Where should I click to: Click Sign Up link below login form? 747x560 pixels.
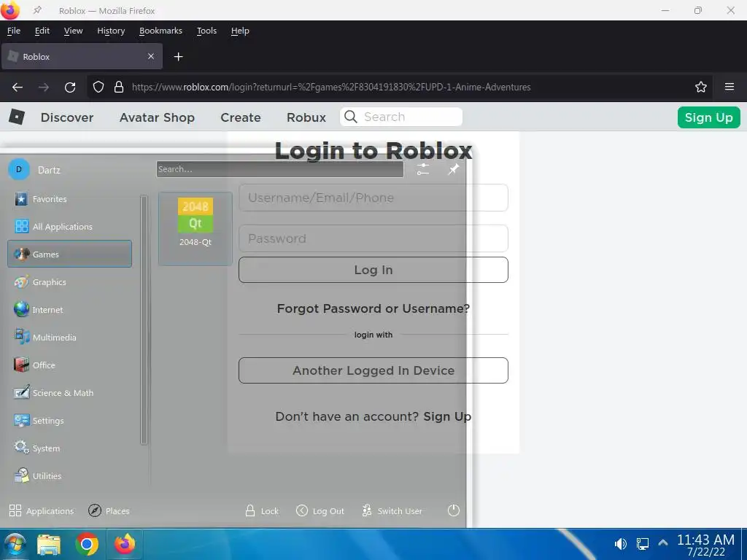pyautogui.click(x=447, y=416)
